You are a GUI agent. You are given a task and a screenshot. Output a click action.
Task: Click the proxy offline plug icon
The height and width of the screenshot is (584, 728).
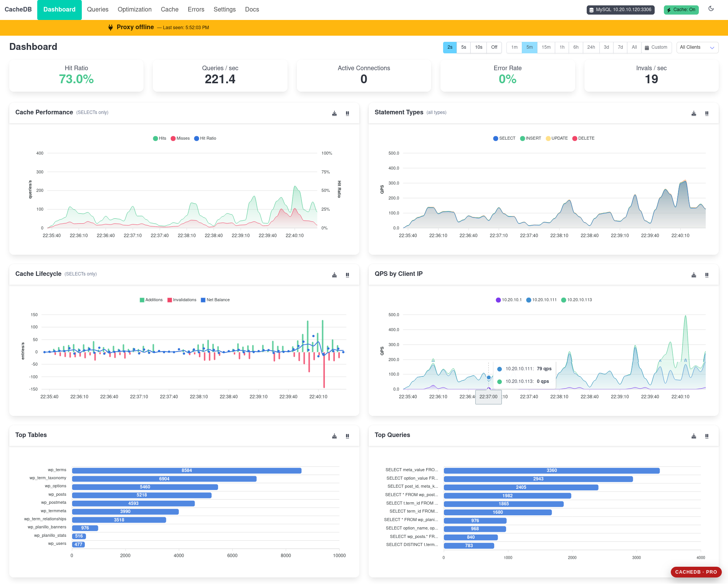pyautogui.click(x=111, y=27)
